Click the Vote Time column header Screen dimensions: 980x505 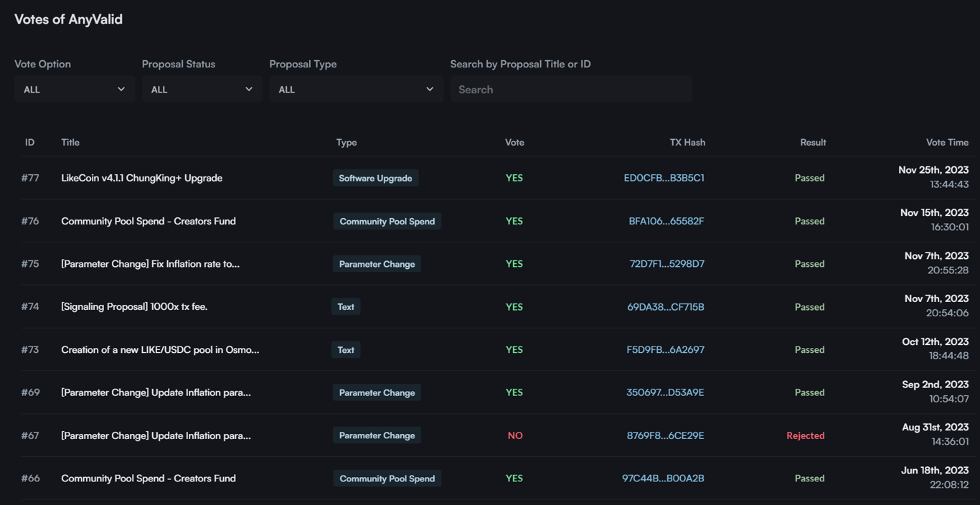click(947, 142)
